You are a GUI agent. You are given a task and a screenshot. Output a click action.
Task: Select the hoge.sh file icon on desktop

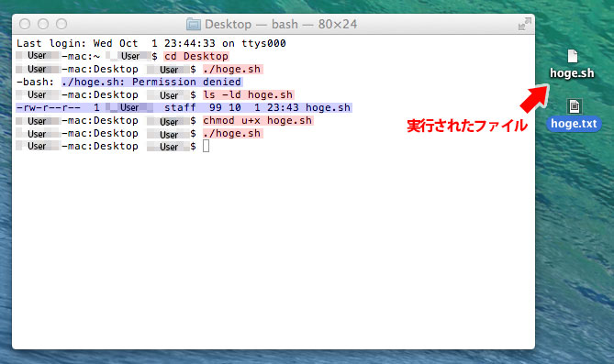pyautogui.click(x=572, y=56)
